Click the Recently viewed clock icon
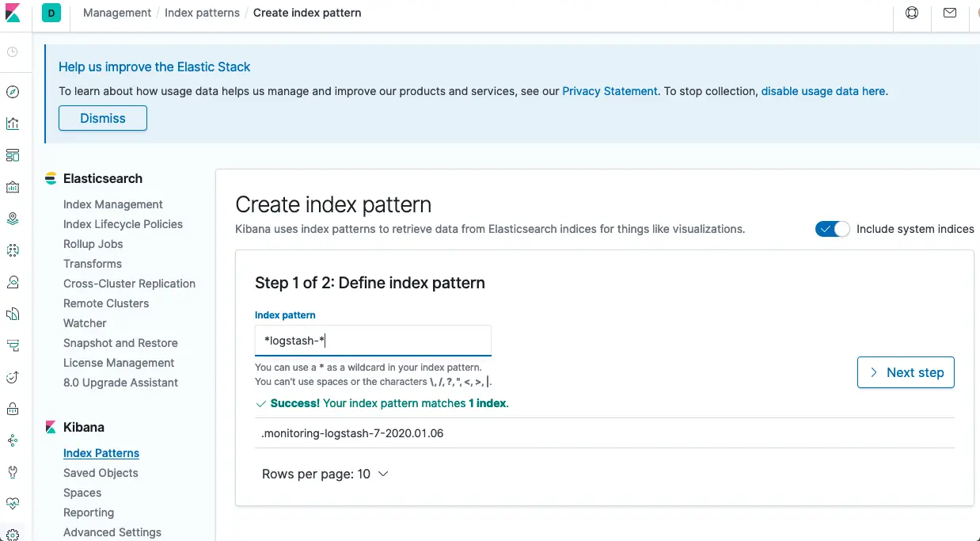 13,52
